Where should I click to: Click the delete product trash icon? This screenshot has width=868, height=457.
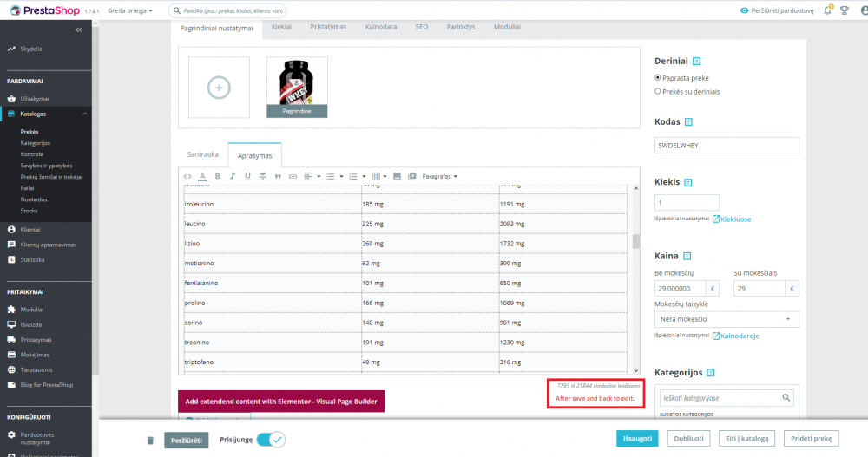tap(150, 441)
